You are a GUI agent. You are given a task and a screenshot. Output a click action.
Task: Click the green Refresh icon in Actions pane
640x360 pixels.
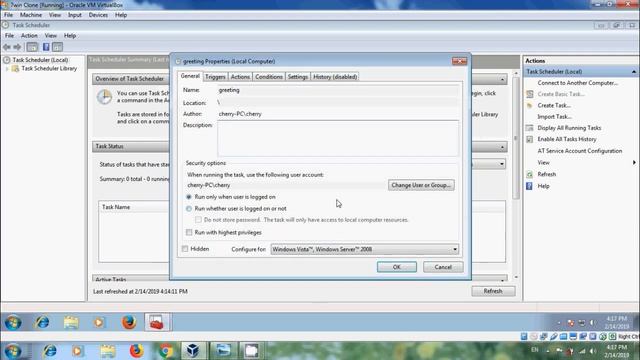point(530,175)
